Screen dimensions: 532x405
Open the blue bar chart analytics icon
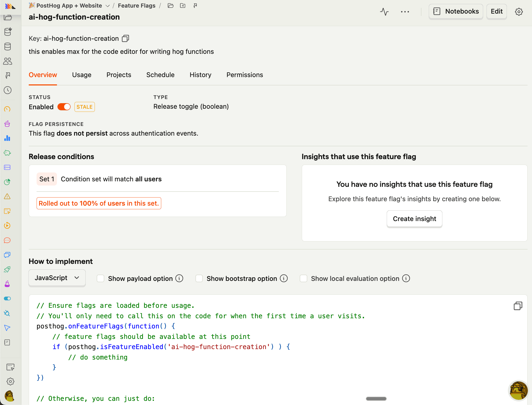pyautogui.click(x=7, y=138)
